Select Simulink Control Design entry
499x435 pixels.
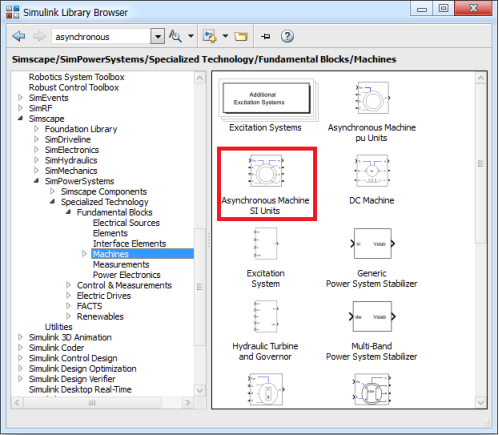73,358
